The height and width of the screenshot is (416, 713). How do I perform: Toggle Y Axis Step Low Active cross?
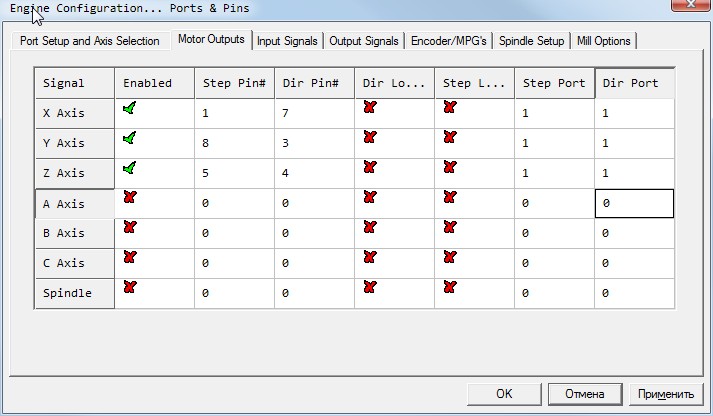(x=449, y=137)
